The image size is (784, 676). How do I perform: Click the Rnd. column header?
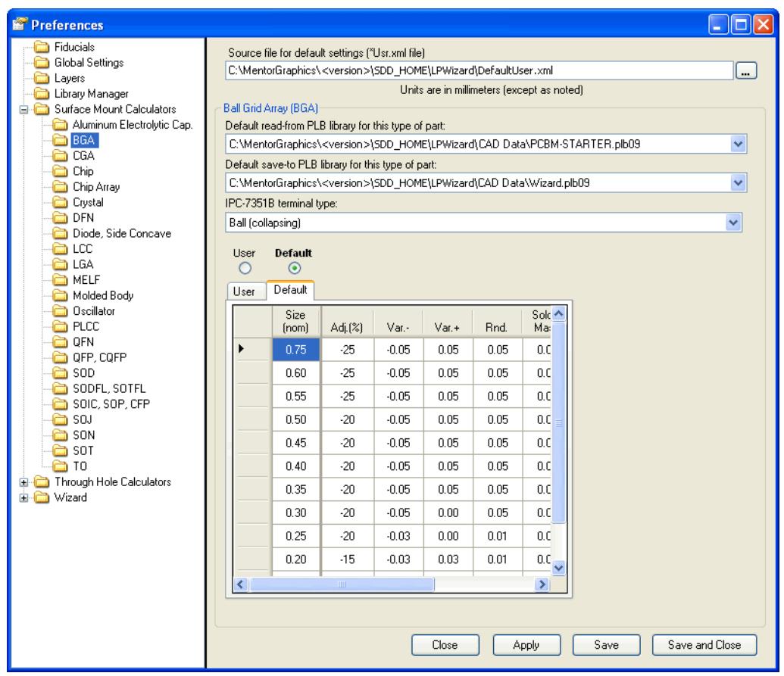click(496, 321)
